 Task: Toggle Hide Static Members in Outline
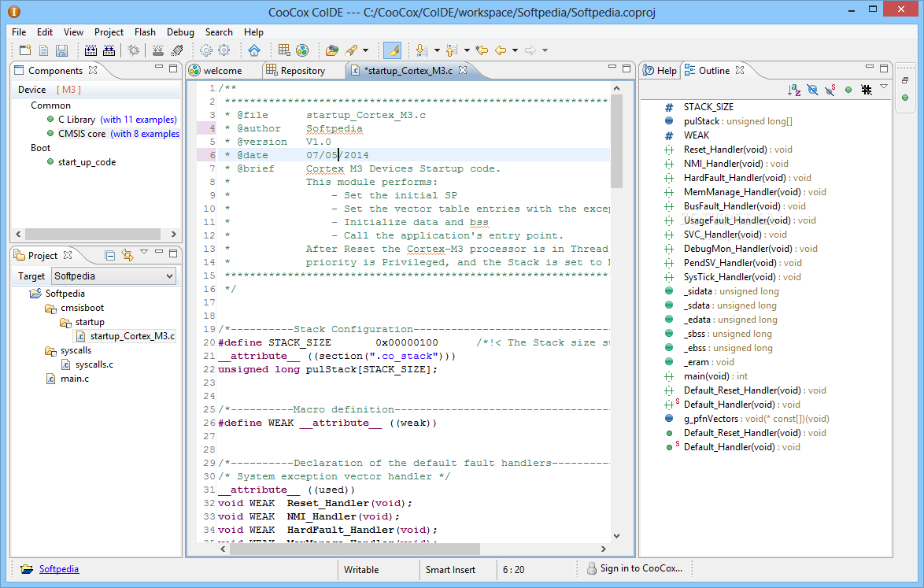tap(830, 90)
